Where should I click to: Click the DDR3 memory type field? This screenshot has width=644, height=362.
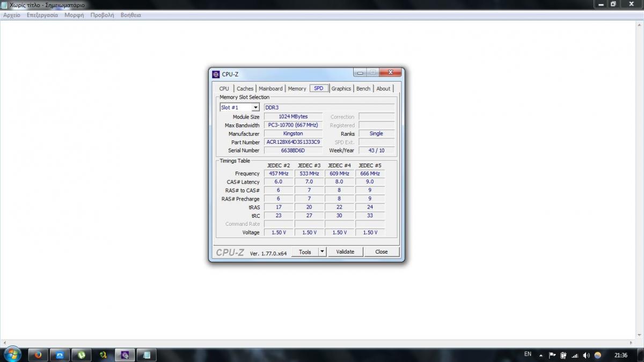click(329, 108)
